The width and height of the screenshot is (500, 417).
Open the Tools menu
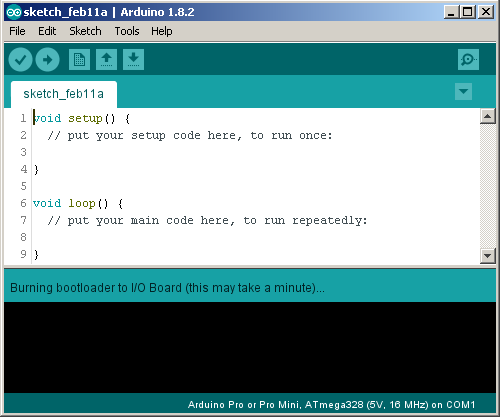tap(127, 31)
